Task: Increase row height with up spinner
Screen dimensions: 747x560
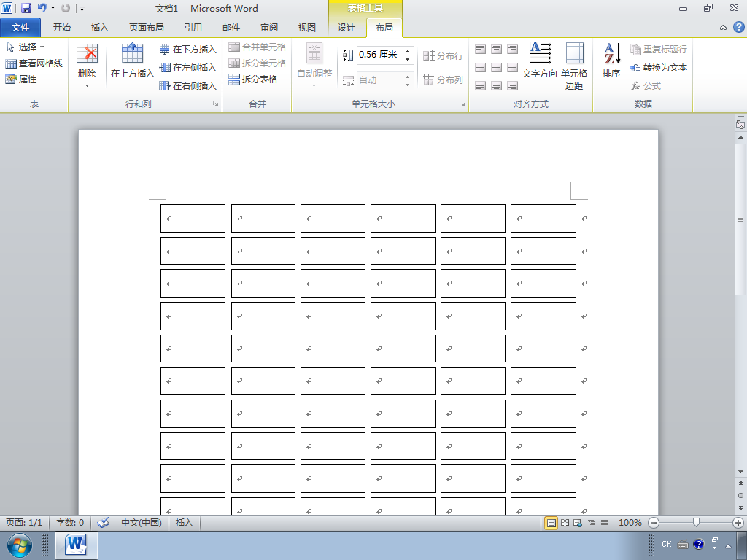Action: click(407, 51)
